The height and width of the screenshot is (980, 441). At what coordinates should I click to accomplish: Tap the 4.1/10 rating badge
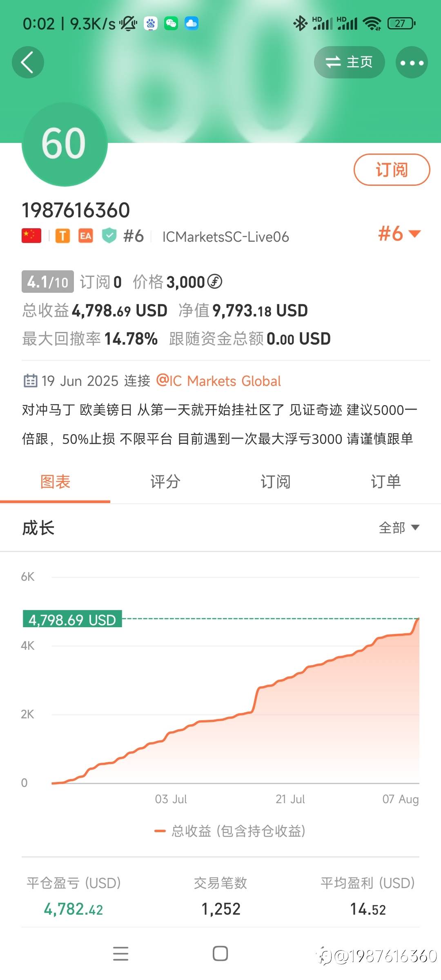48,282
